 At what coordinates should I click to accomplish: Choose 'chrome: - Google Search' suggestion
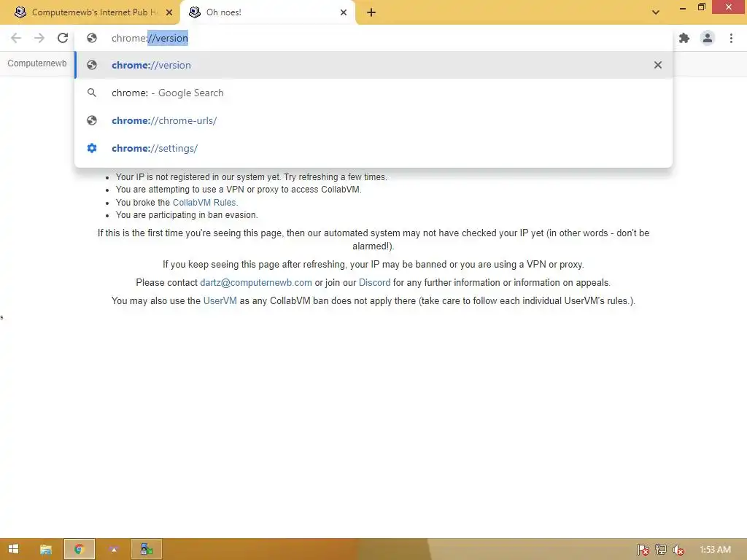pyautogui.click(x=373, y=93)
